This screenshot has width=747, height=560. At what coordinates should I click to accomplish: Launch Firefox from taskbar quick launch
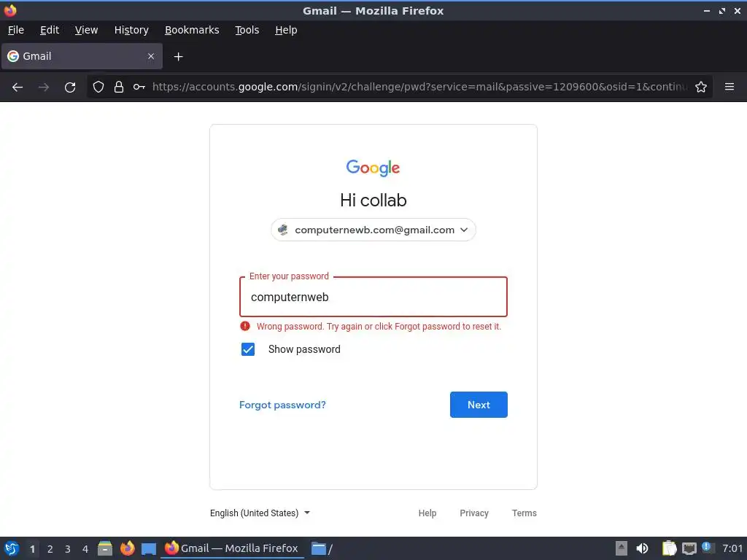coord(127,548)
